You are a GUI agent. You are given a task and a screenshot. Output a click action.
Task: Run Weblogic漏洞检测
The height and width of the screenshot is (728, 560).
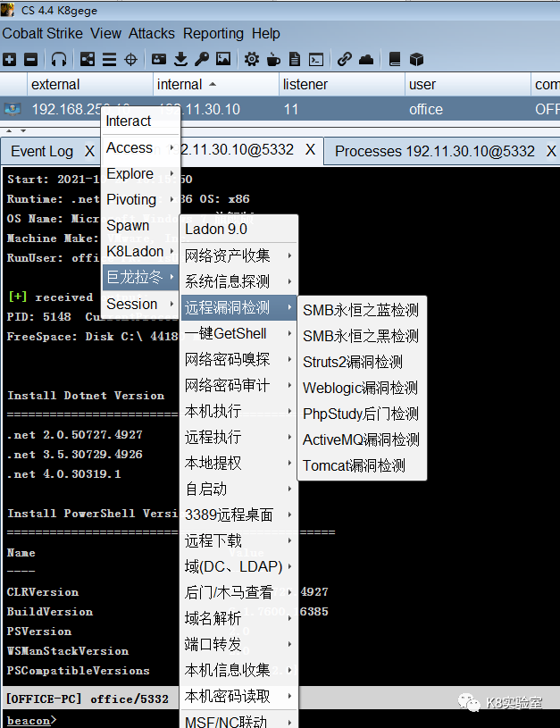pos(362,389)
